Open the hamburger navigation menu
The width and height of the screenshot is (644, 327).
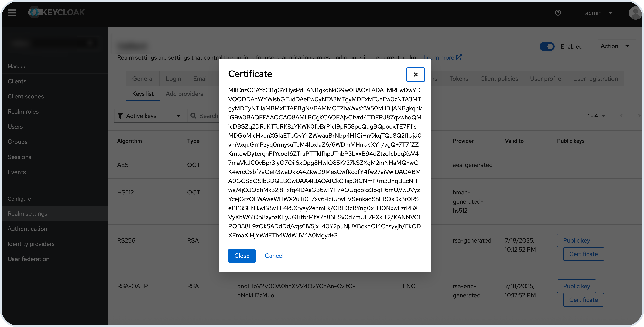point(12,12)
